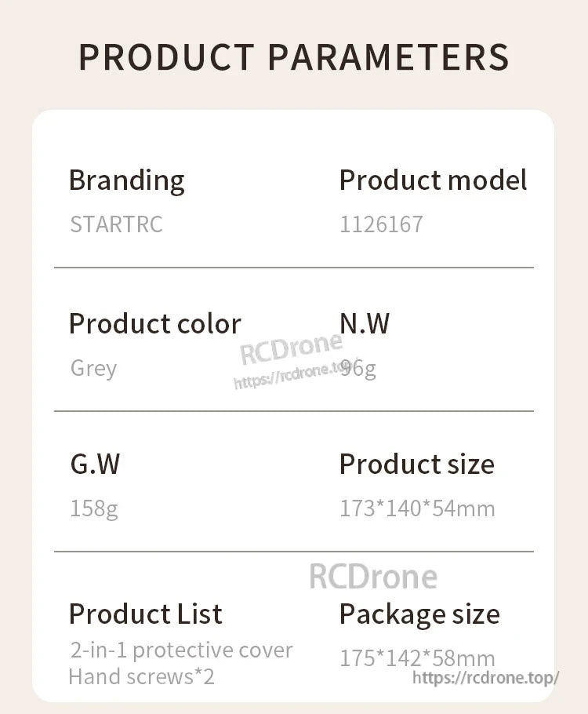Click the PRODUCT PARAMETERS heading
The height and width of the screenshot is (714, 588).
click(x=294, y=58)
